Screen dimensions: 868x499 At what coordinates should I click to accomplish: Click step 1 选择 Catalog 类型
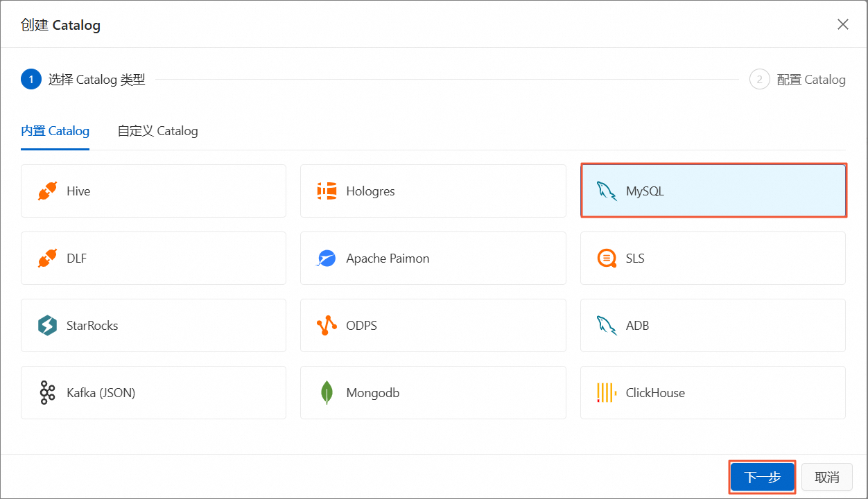coord(83,80)
